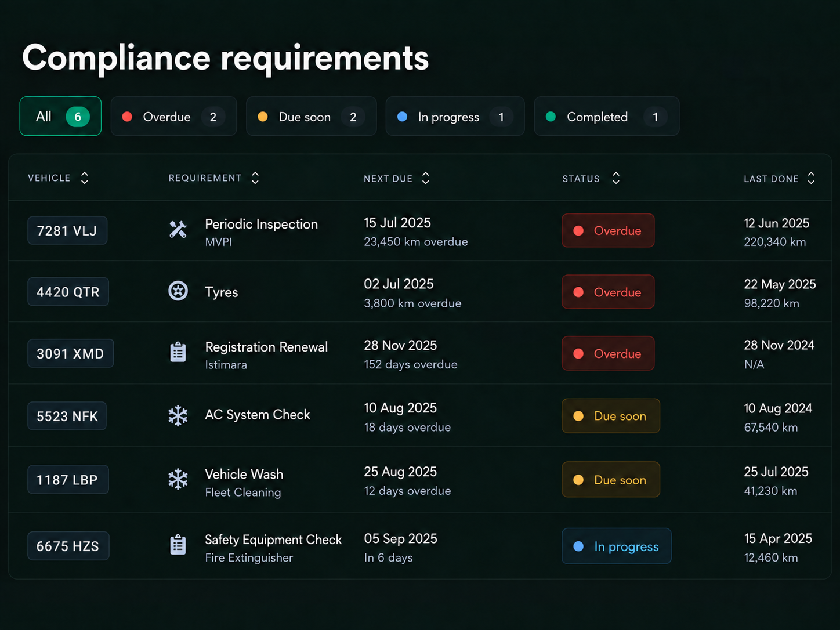Click the next due date 15 Jul 2025
This screenshot has height=630, width=840.
click(x=397, y=223)
